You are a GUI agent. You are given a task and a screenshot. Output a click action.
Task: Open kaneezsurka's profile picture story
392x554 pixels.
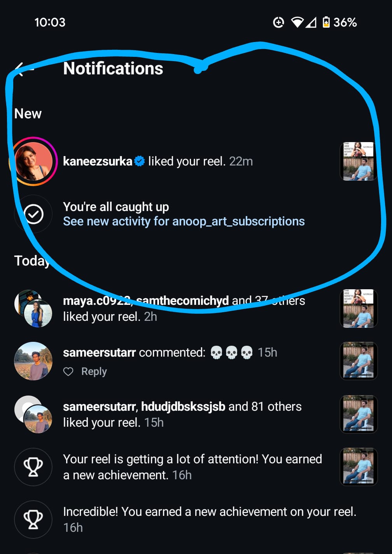pyautogui.click(x=33, y=161)
